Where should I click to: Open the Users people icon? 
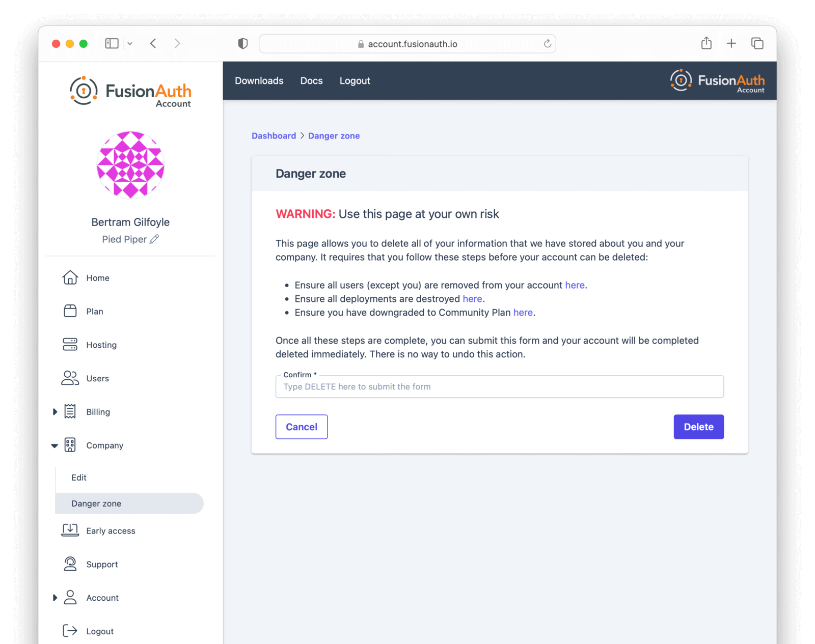(70, 378)
